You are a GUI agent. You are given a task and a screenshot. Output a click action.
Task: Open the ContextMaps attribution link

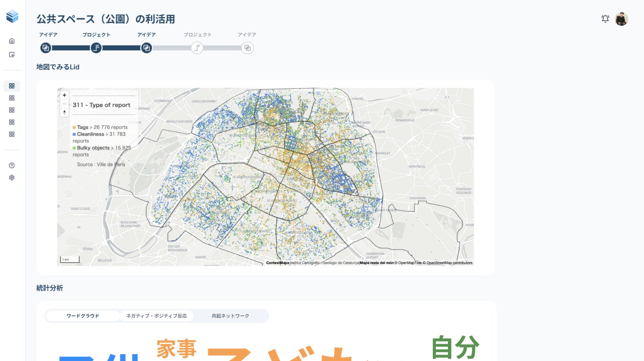click(278, 263)
